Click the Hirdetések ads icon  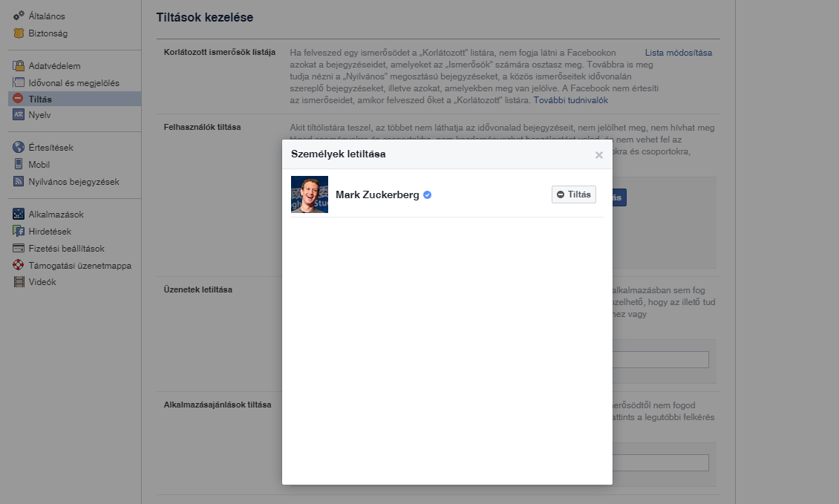[19, 231]
